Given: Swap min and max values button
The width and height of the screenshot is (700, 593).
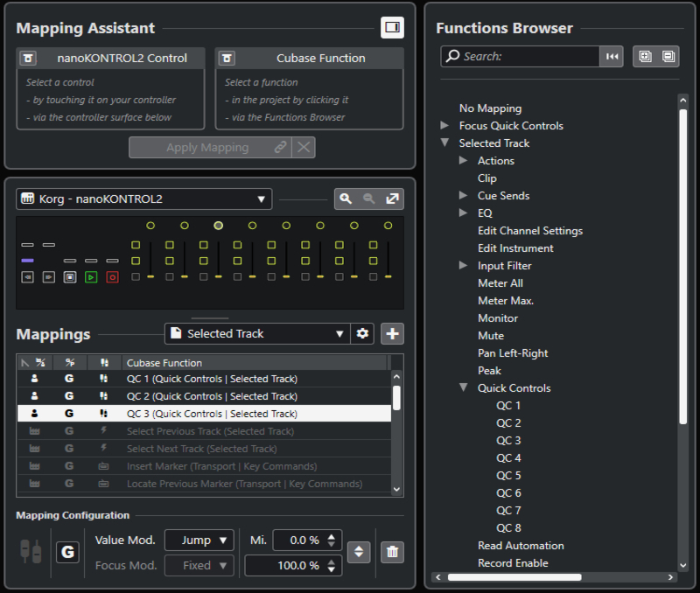Looking at the screenshot, I should pos(359,553).
